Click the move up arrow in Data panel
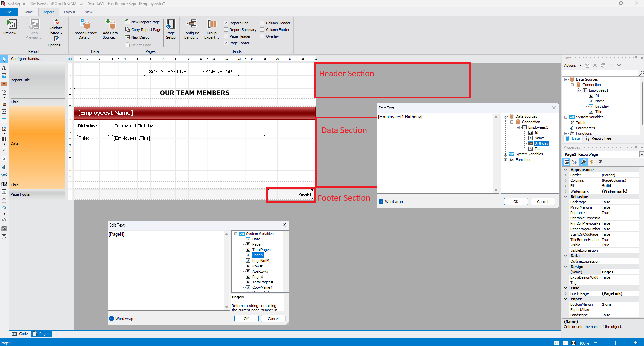This screenshot has width=644, height=346. pos(611,65)
